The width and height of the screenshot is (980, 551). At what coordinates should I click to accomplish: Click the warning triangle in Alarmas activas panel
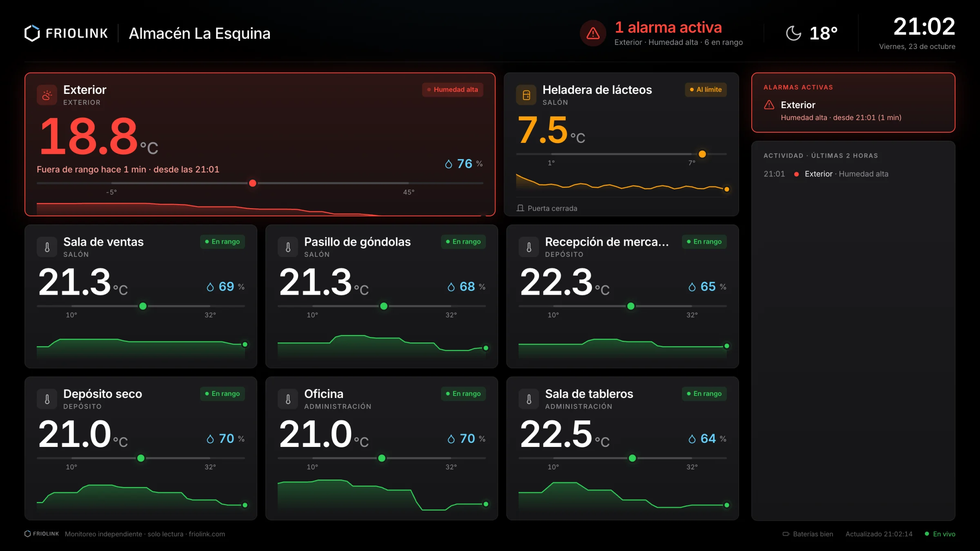[x=769, y=105]
